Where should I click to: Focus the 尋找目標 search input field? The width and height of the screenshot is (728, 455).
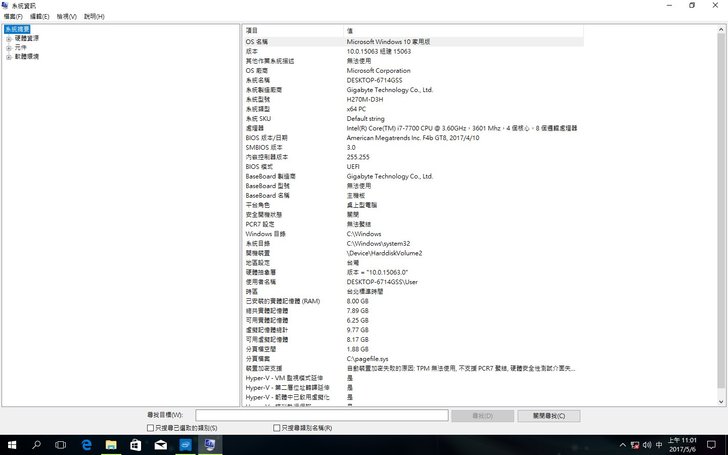point(322,415)
